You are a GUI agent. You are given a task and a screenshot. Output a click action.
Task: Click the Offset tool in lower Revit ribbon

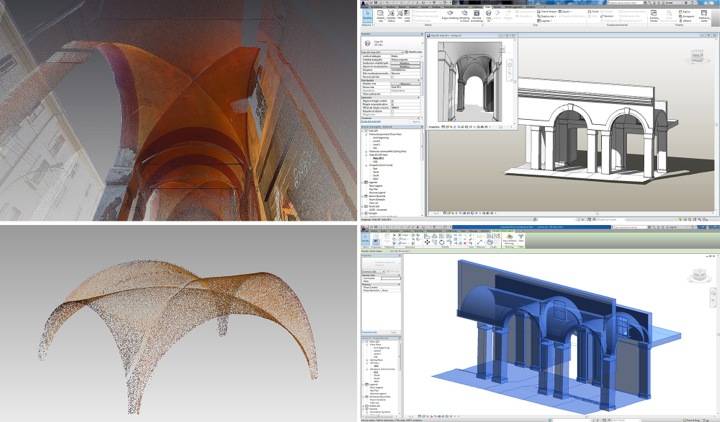[434, 236]
